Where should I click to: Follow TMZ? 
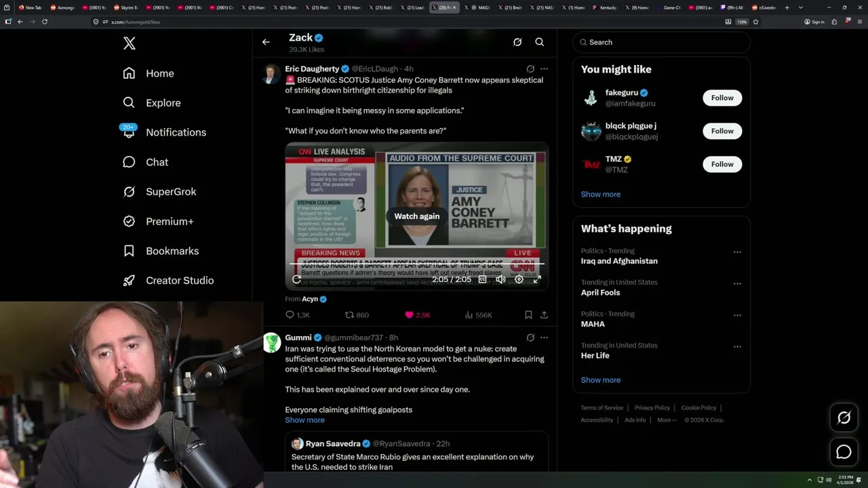(x=722, y=164)
